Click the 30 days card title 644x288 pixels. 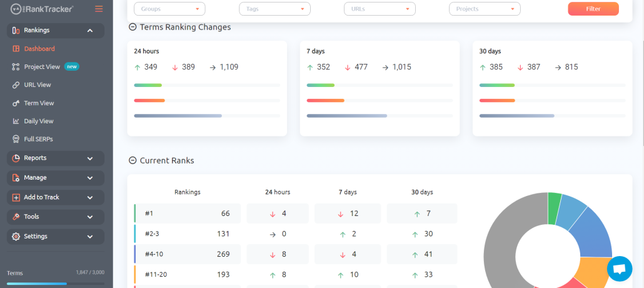coord(490,51)
